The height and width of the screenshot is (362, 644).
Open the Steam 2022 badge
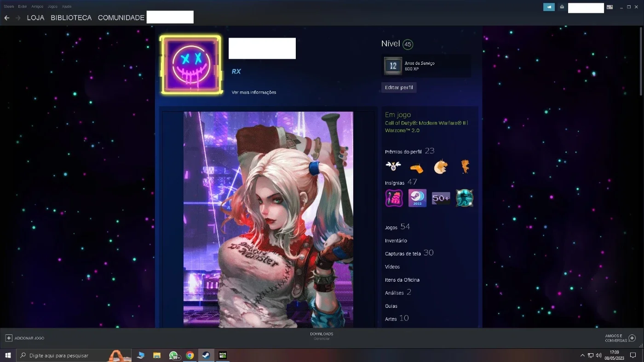coord(417,198)
